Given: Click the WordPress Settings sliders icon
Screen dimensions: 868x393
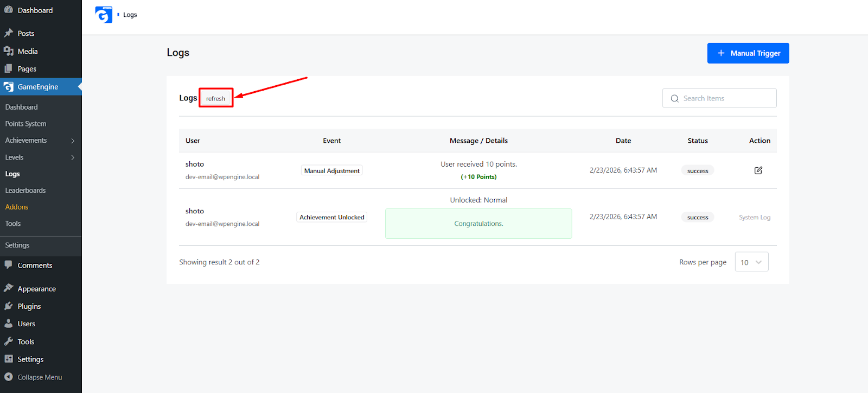Looking at the screenshot, I should (x=9, y=359).
